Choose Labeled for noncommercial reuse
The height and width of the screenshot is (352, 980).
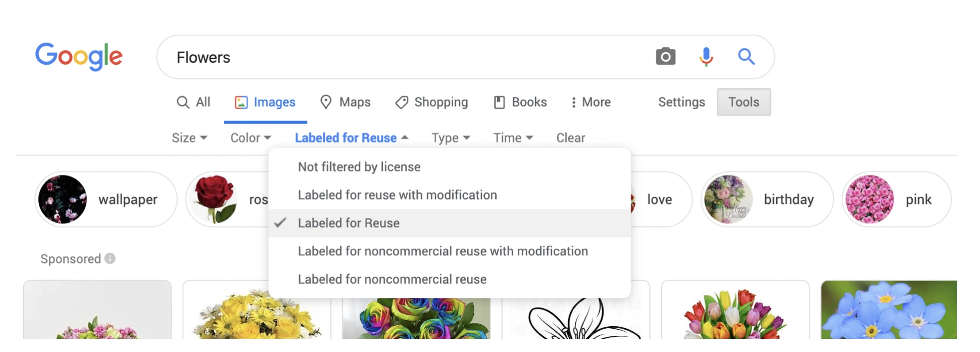[x=450, y=279]
